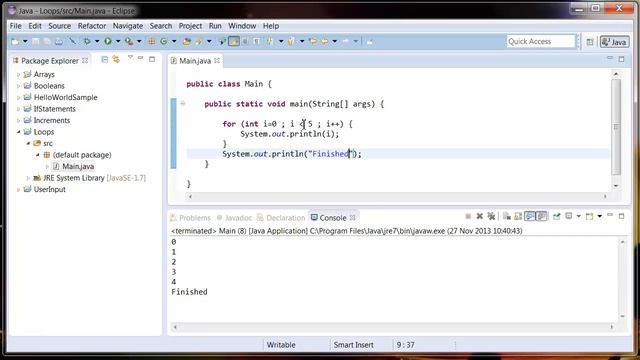Click Remove All Terminated Launches icon

491,216
